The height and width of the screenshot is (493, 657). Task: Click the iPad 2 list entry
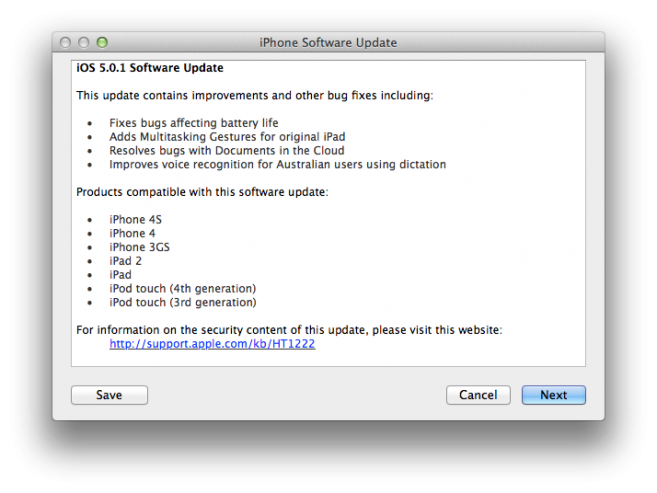pos(125,261)
